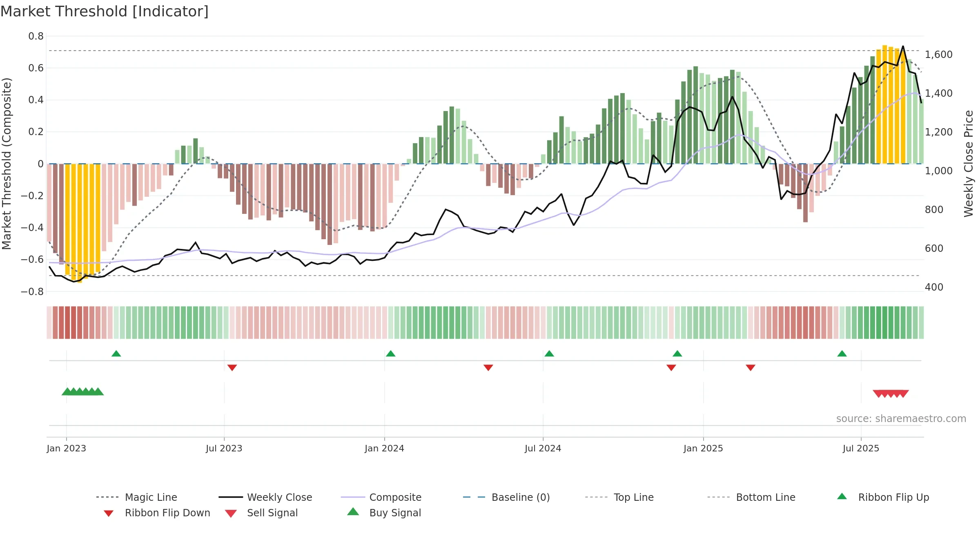Click red flip-down triangle between Jan 2024 and Jul 2024
Image resolution: width=980 pixels, height=551 pixels.
click(x=488, y=368)
